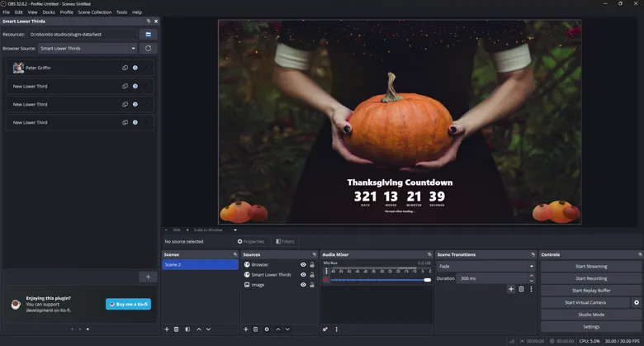The height and width of the screenshot is (346, 644).
Task: Adjust the Mic/Aux volume slider handle
Action: pyautogui.click(x=428, y=280)
